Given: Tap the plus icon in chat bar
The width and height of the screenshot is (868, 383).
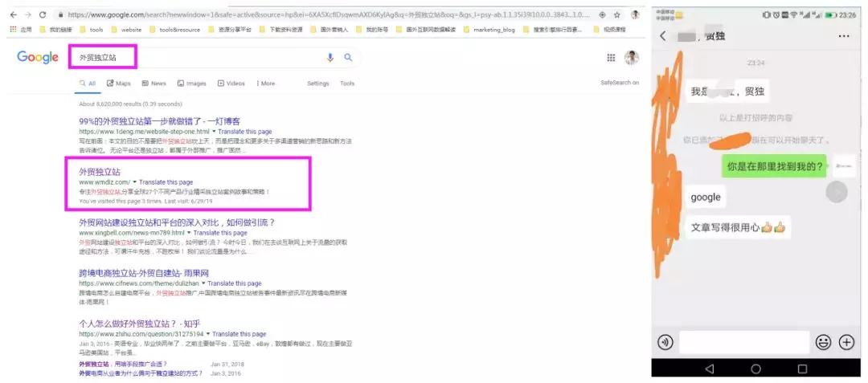Looking at the screenshot, I should click(846, 342).
